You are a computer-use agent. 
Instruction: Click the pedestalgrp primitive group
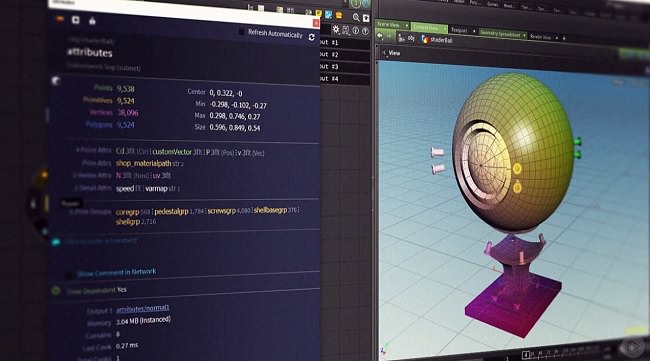coord(171,212)
